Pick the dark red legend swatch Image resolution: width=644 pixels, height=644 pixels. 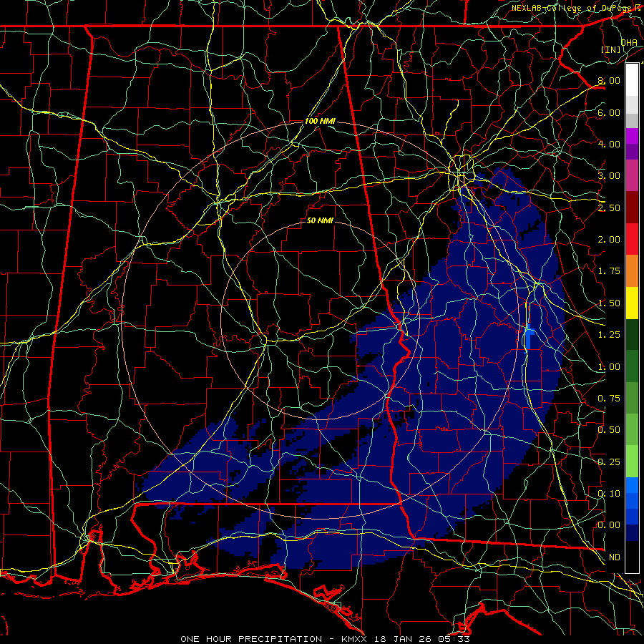coord(632,208)
